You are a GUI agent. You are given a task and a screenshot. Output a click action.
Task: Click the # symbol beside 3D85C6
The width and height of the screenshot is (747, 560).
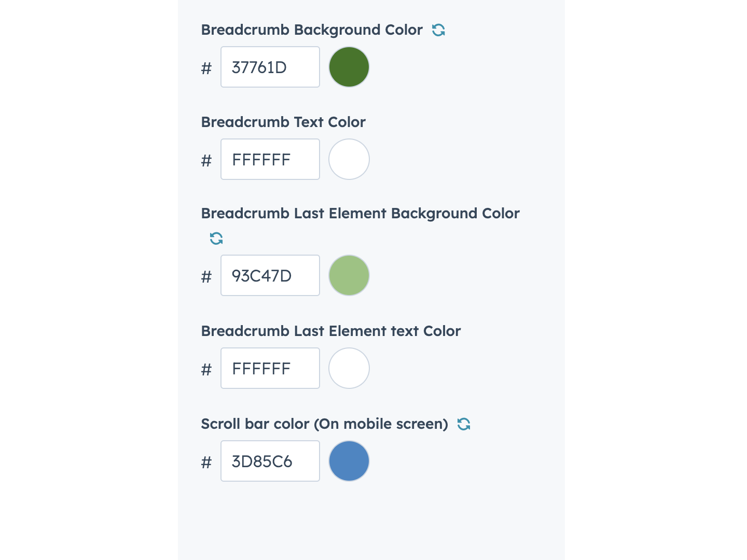click(206, 462)
